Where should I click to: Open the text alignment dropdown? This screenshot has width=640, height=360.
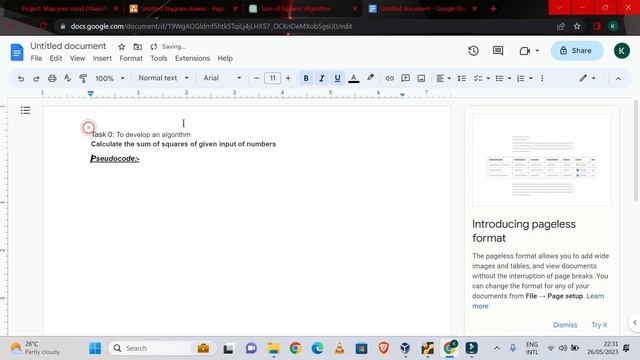coord(443,78)
